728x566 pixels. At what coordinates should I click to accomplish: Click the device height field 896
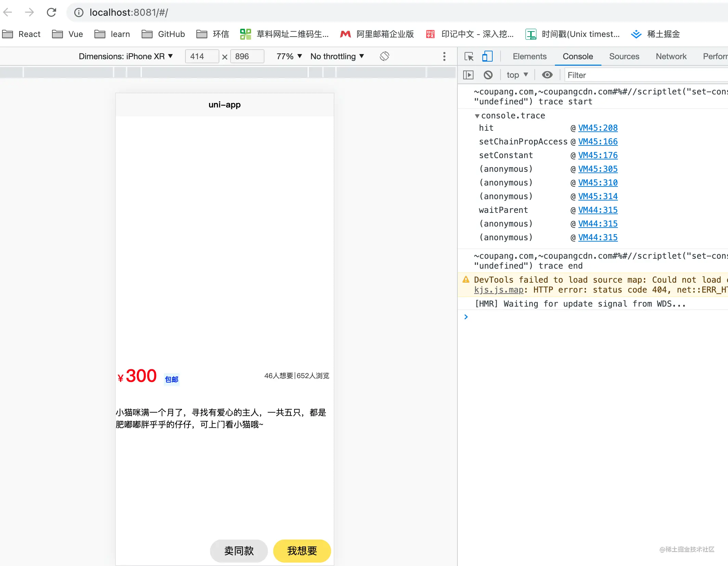[247, 56]
